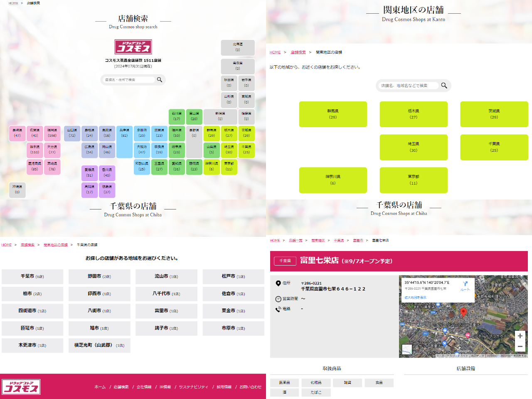Screen dimensions: 532x399
Task: Select 兵庫県 (82) tile on Japan map
Action: 124,142
